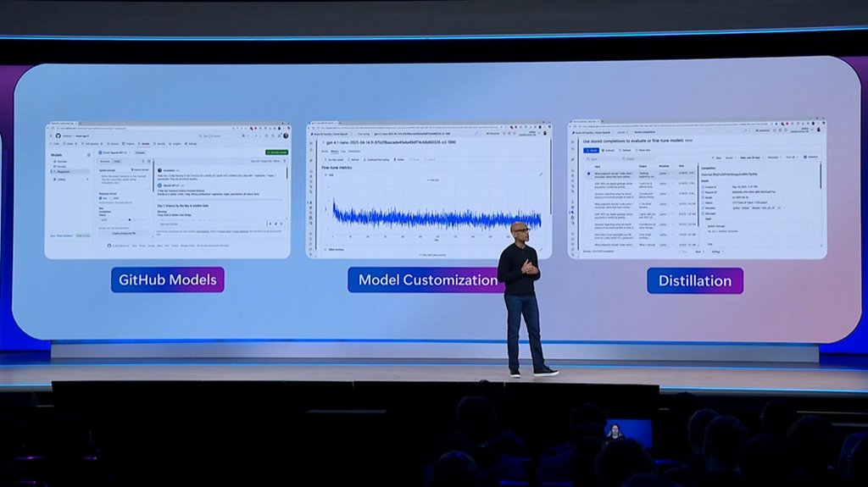Image resolution: width=868 pixels, height=487 pixels.
Task: Collapse the Token accuracy chart section
Action: pos(325,249)
